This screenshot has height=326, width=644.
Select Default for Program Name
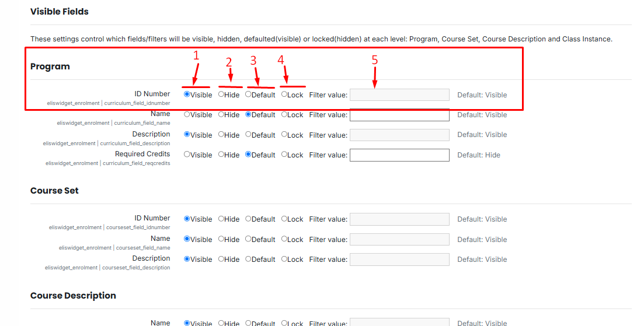click(x=248, y=114)
